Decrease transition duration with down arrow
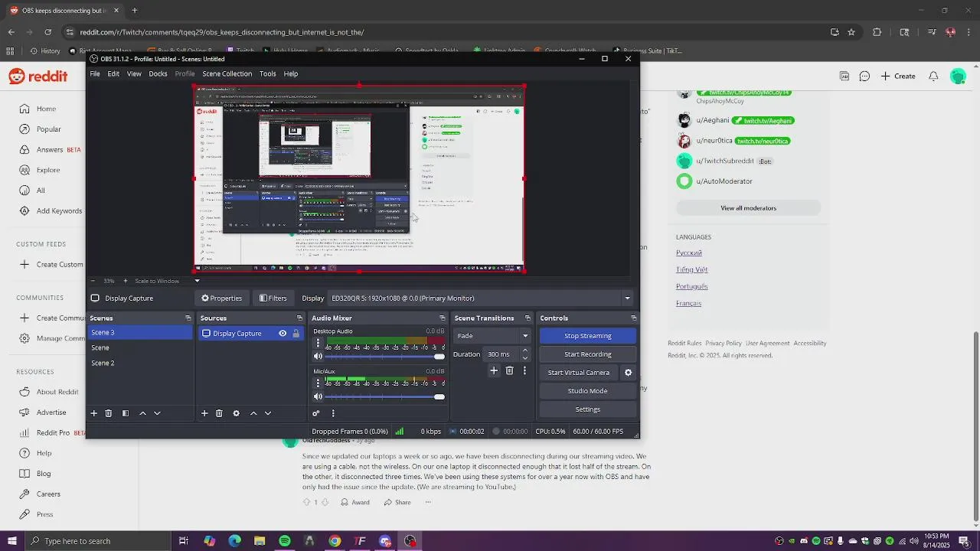Viewport: 980px width, 551px height. pos(524,358)
